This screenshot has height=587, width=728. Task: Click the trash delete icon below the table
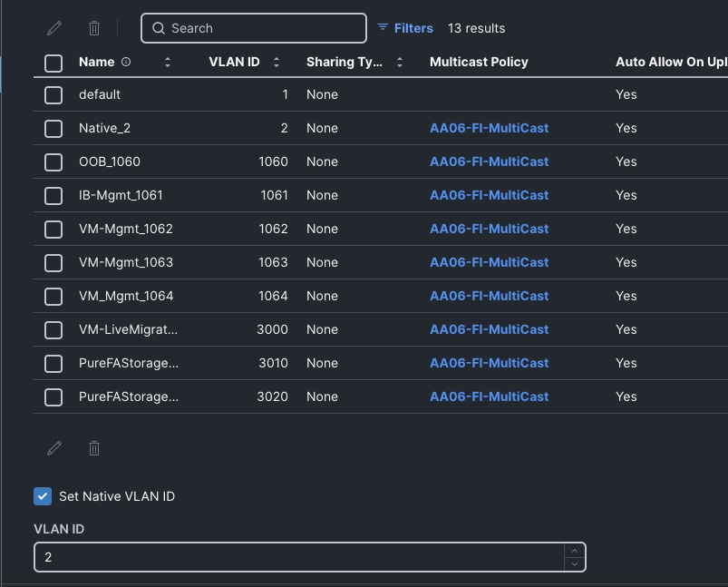(93, 447)
